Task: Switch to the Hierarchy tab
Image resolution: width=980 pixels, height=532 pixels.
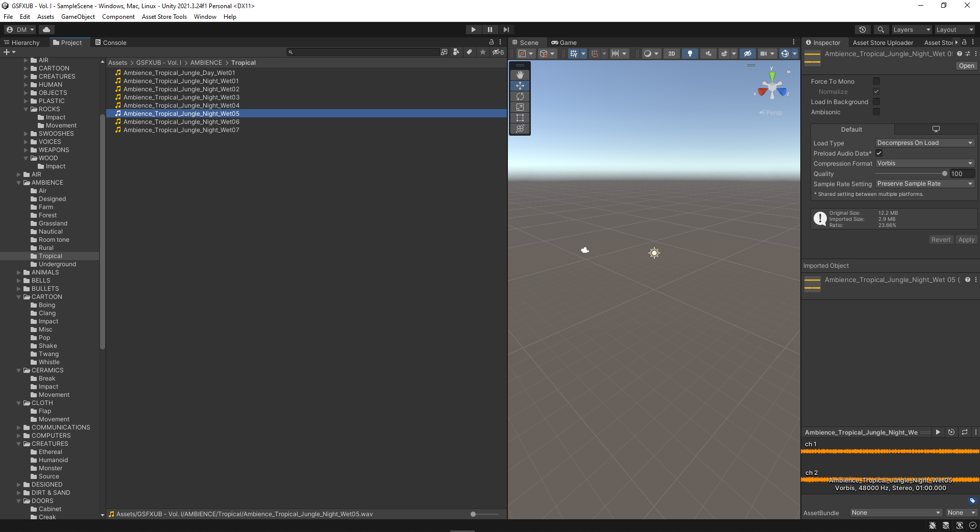Action: [21, 42]
